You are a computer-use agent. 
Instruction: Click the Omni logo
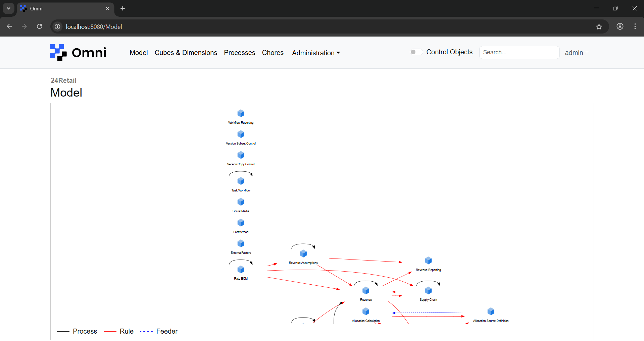(78, 53)
